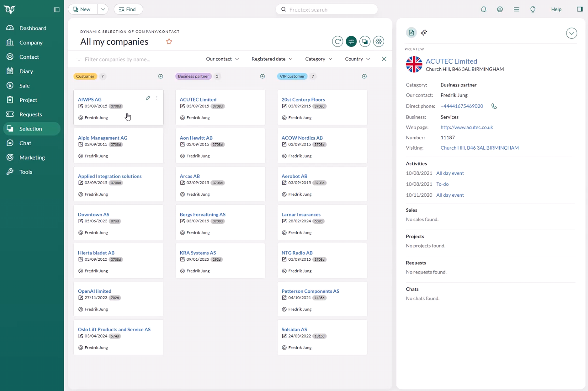
Task: Open Diary from the sidebar
Action: 26,71
